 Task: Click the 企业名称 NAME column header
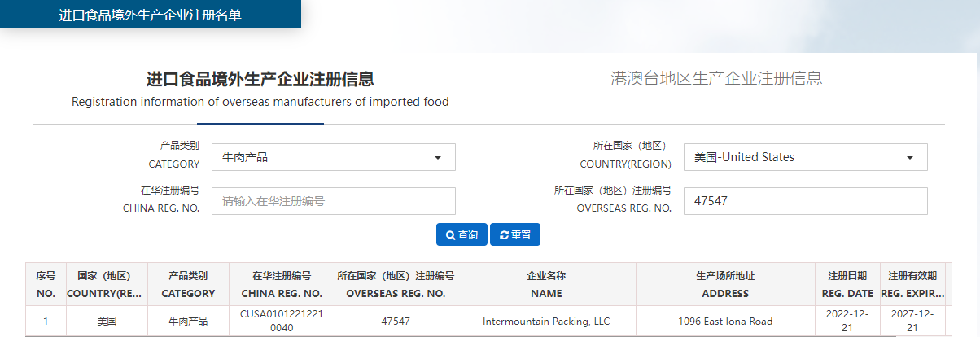[546, 284]
